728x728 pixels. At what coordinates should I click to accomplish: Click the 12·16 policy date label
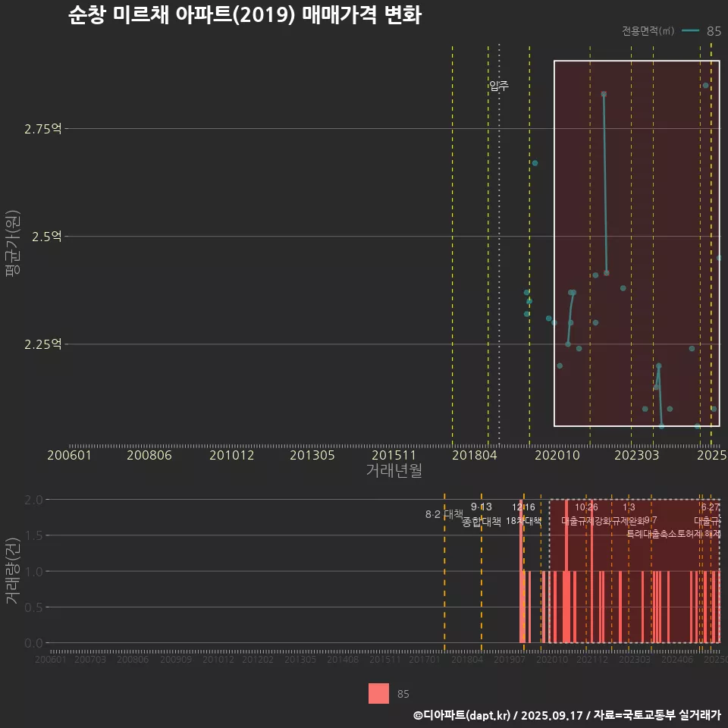point(524,507)
